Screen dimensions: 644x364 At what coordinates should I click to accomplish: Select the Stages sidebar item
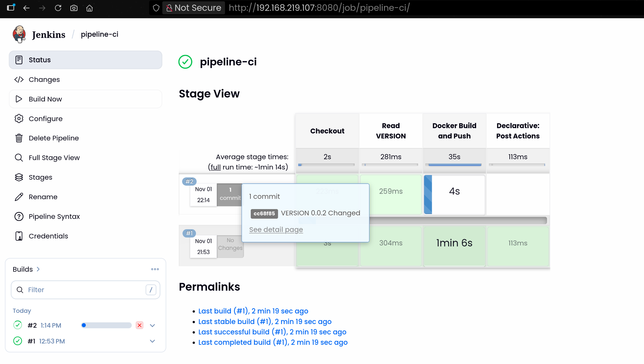pyautogui.click(x=40, y=177)
